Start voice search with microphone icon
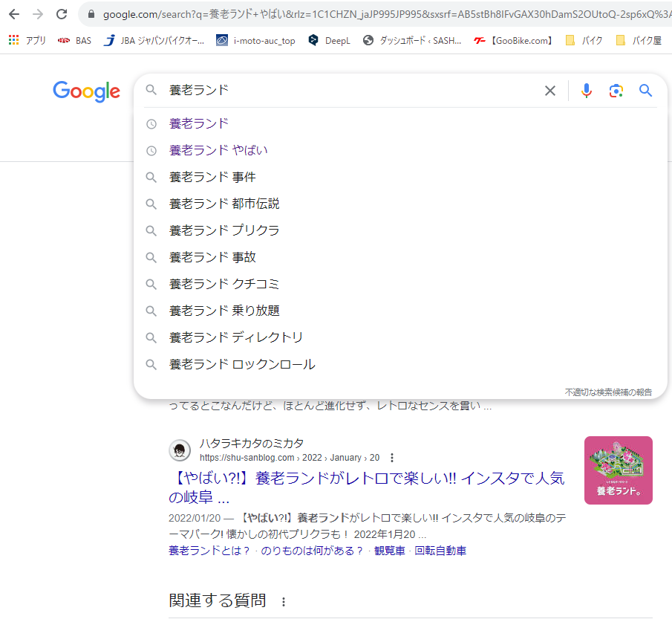The height and width of the screenshot is (619, 672). [587, 91]
